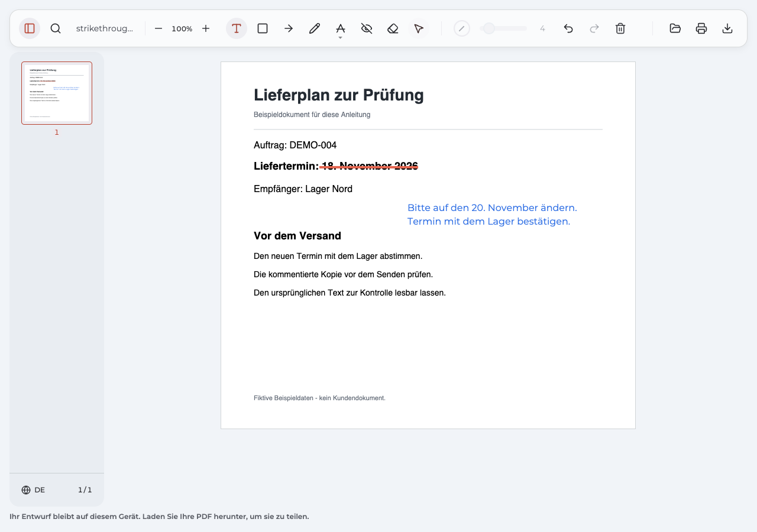This screenshot has width=757, height=532.
Task: Zoom out with the minus button
Action: point(158,28)
